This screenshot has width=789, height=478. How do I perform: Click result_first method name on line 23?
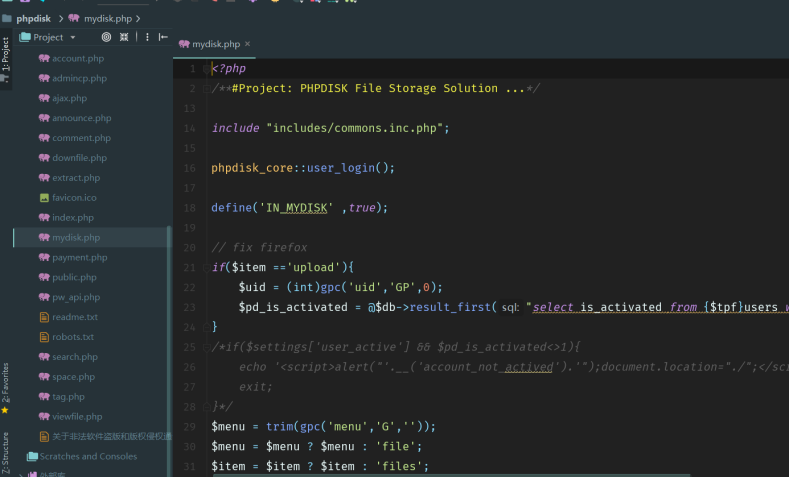[450, 307]
